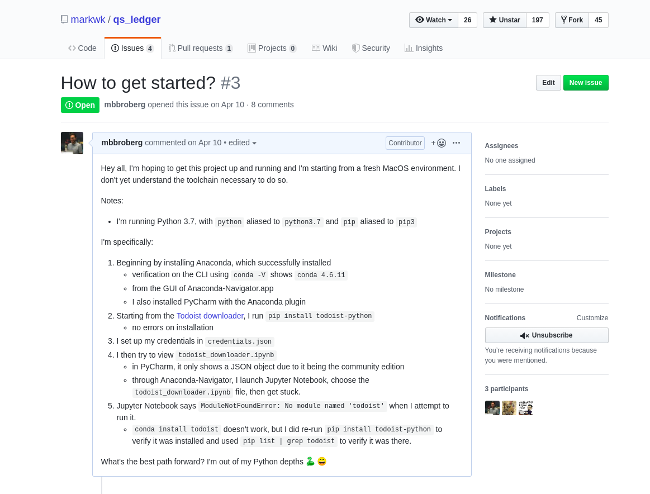Screen dimensions: 650x494
Task: Click the Edit title button
Action: [548, 83]
